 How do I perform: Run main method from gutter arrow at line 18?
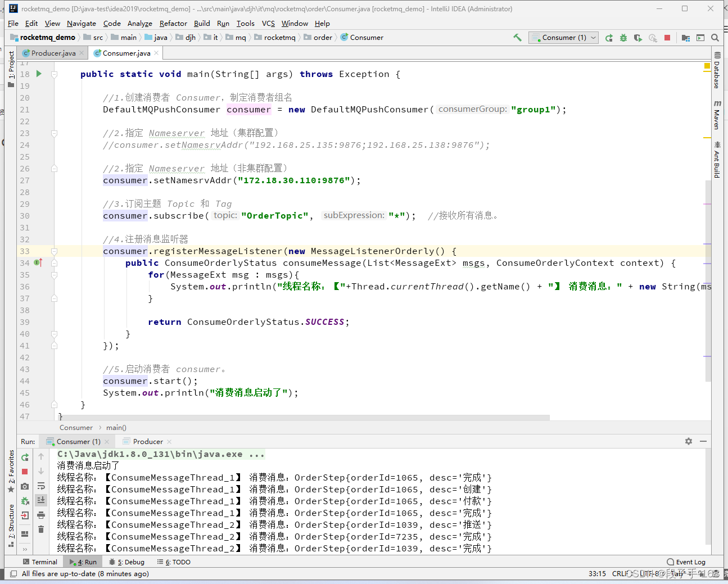click(x=39, y=74)
